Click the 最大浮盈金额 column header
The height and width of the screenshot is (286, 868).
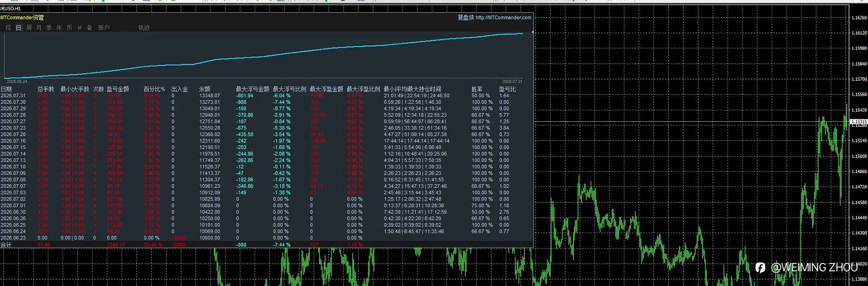click(x=326, y=89)
